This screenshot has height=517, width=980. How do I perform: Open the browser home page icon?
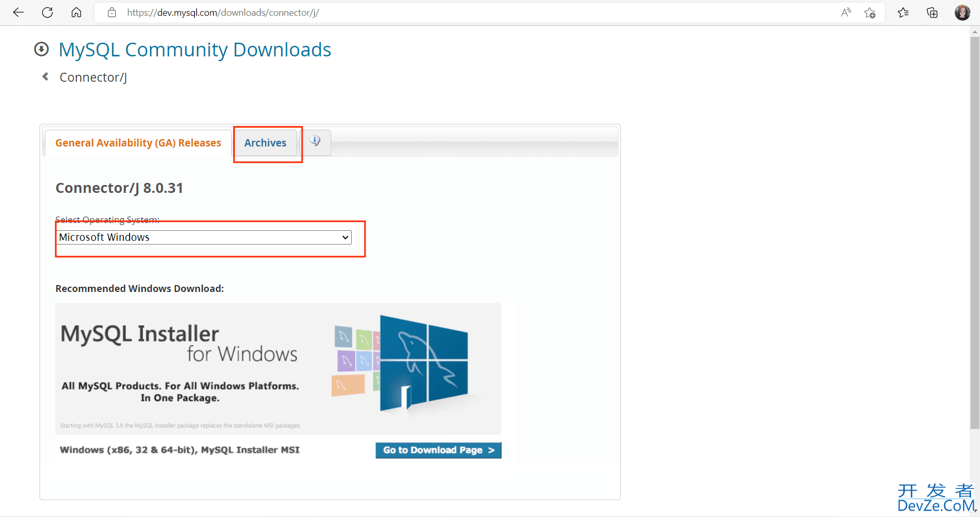(76, 13)
